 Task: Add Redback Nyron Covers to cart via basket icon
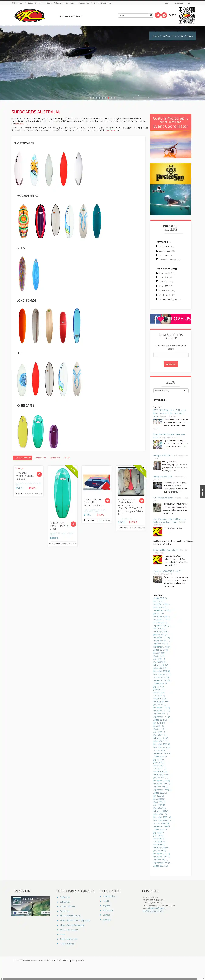coord(108,501)
